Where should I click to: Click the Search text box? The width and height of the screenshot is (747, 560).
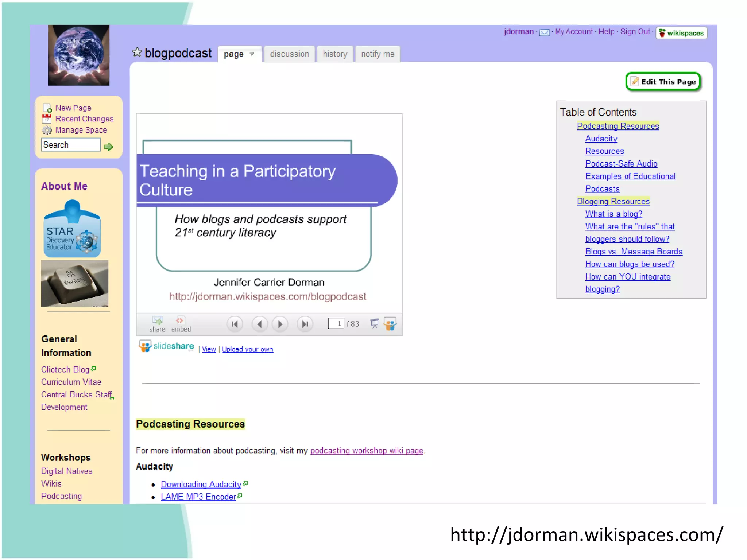pyautogui.click(x=71, y=145)
